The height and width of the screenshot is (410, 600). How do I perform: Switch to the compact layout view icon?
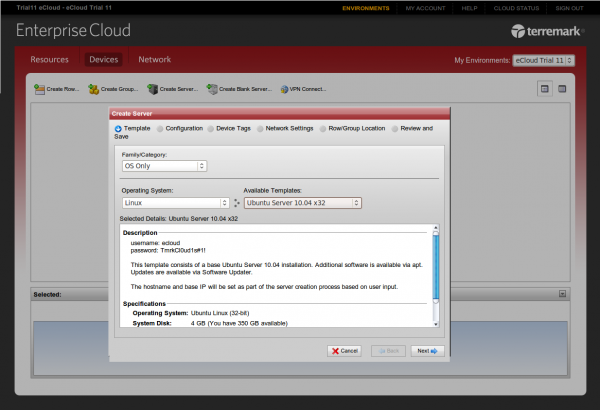pyautogui.click(x=562, y=89)
